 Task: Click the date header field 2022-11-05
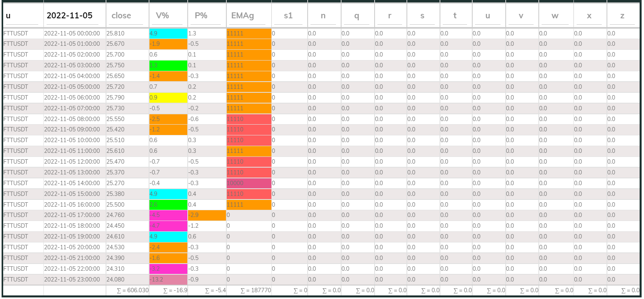(70, 16)
